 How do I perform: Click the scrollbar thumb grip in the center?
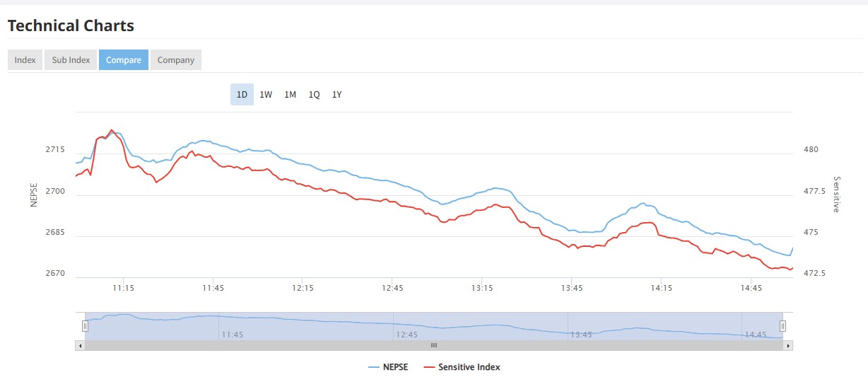point(434,346)
